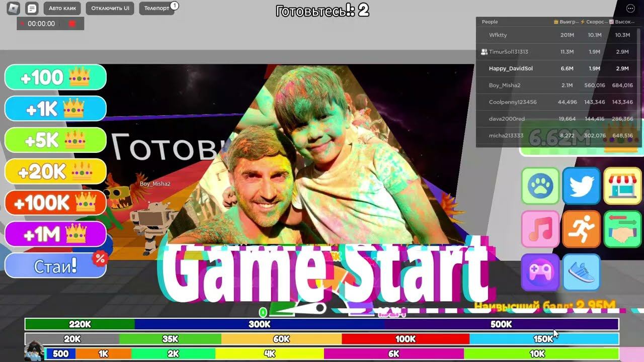The image size is (644, 362).
Task: Click the People leaderboard header
Action: 490,22
